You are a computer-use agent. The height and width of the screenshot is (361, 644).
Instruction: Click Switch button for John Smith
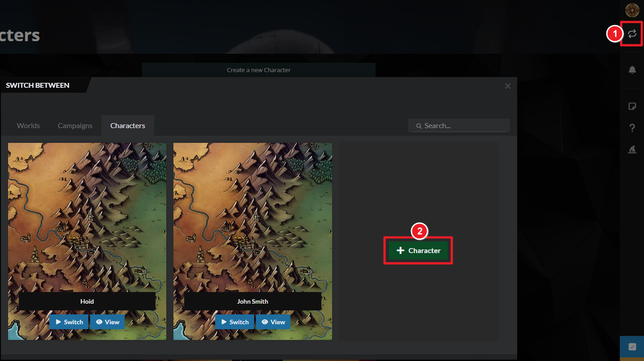point(235,322)
